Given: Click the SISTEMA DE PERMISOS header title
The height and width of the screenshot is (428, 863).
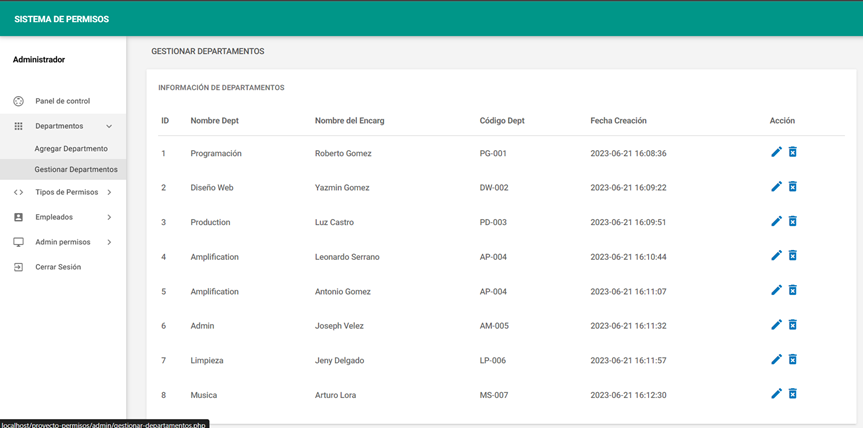Looking at the screenshot, I should [x=62, y=19].
